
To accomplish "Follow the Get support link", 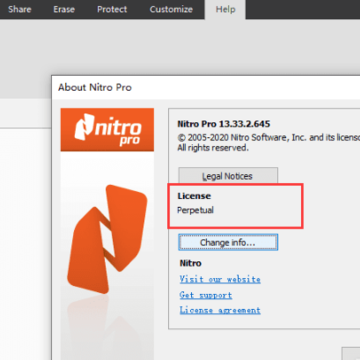I will point(206,295).
